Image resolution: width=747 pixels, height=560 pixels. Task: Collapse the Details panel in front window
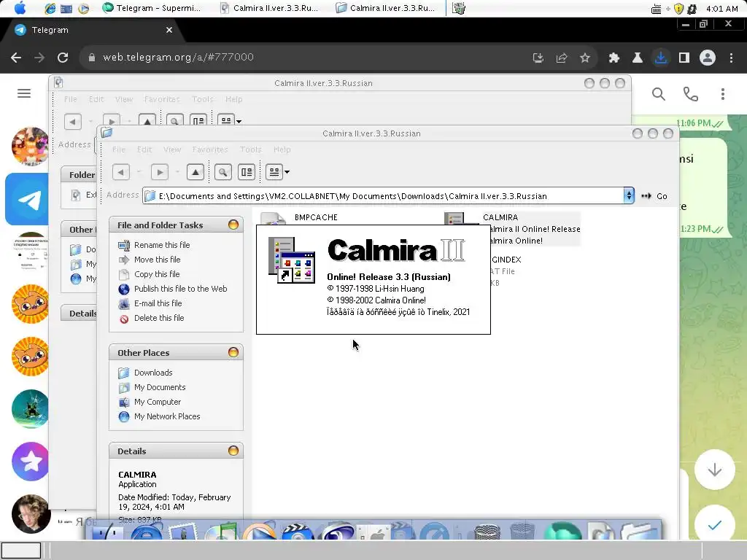pos(233,451)
